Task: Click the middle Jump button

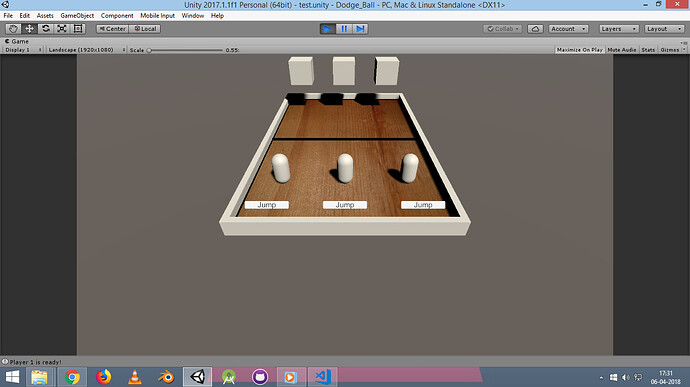Action: click(345, 205)
